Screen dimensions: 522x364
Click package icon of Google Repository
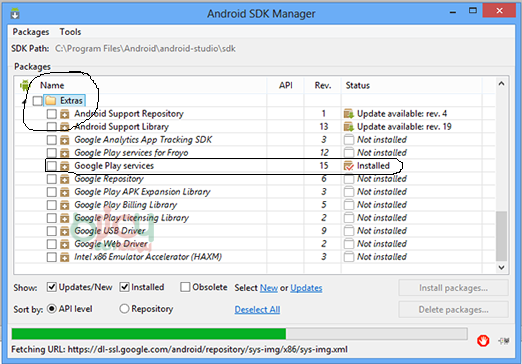pyautogui.click(x=65, y=179)
